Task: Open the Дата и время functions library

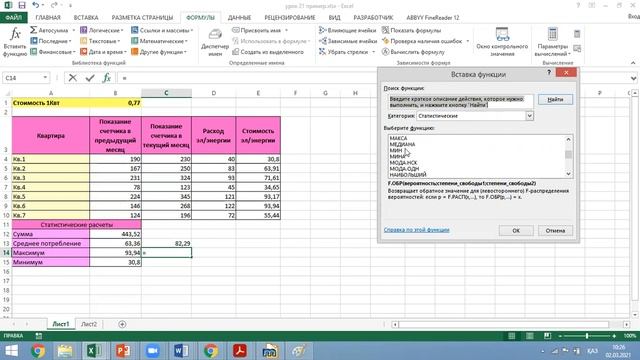Action: point(103,52)
